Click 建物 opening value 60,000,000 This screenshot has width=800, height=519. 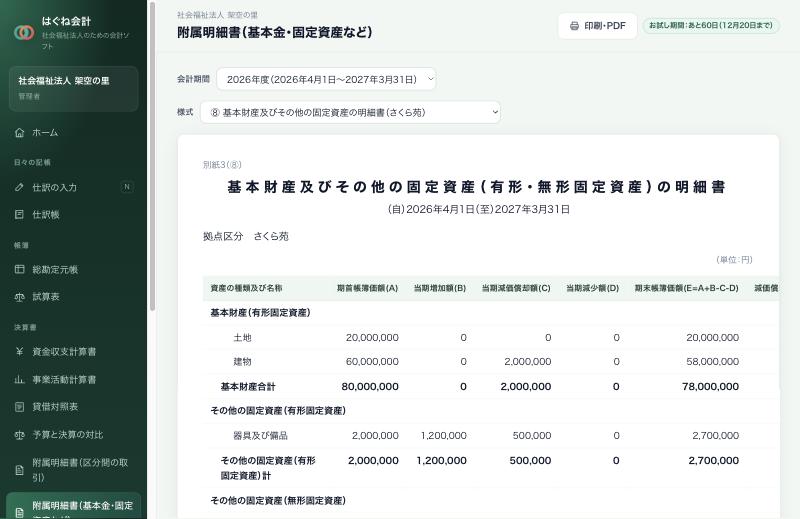(x=372, y=361)
